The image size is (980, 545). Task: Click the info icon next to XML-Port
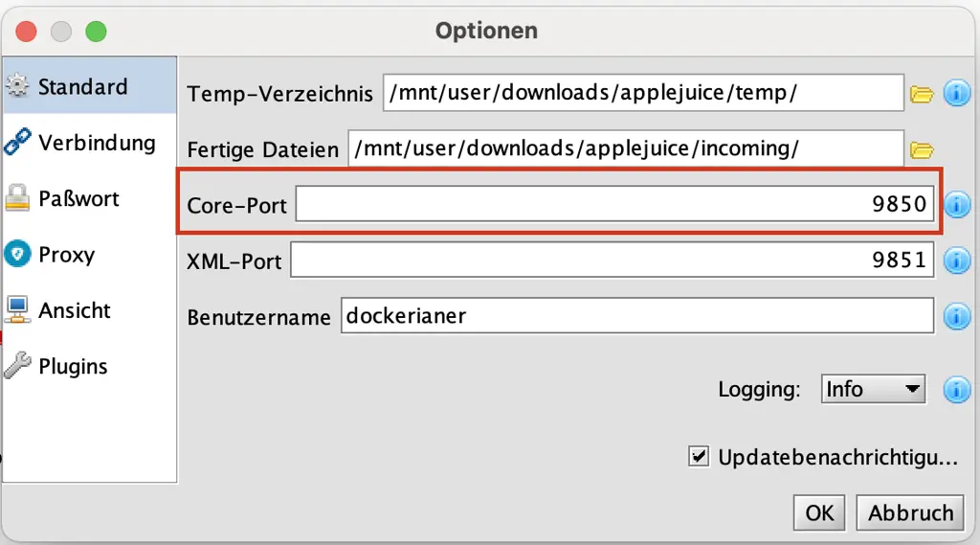coord(956,261)
